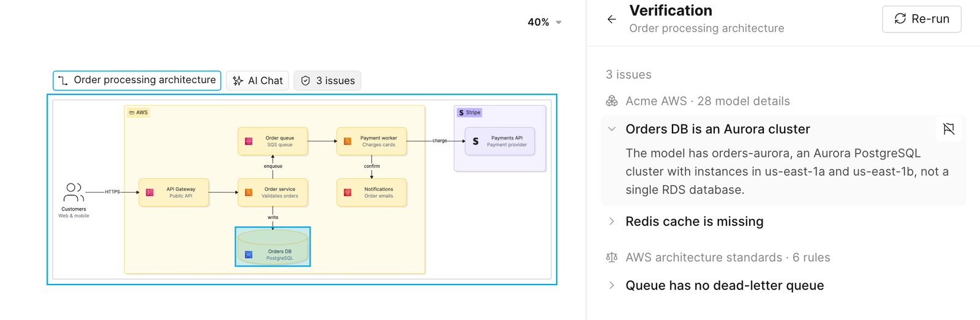Click the Aurora cluster issue description text

(787, 171)
